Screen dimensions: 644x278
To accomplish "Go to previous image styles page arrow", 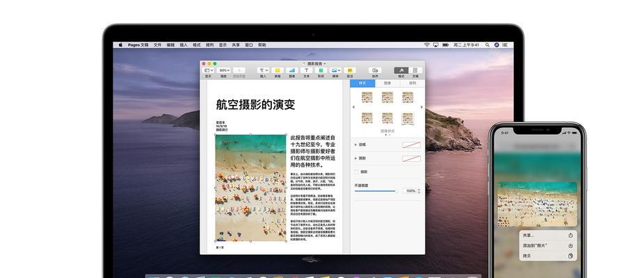I will 353,107.
